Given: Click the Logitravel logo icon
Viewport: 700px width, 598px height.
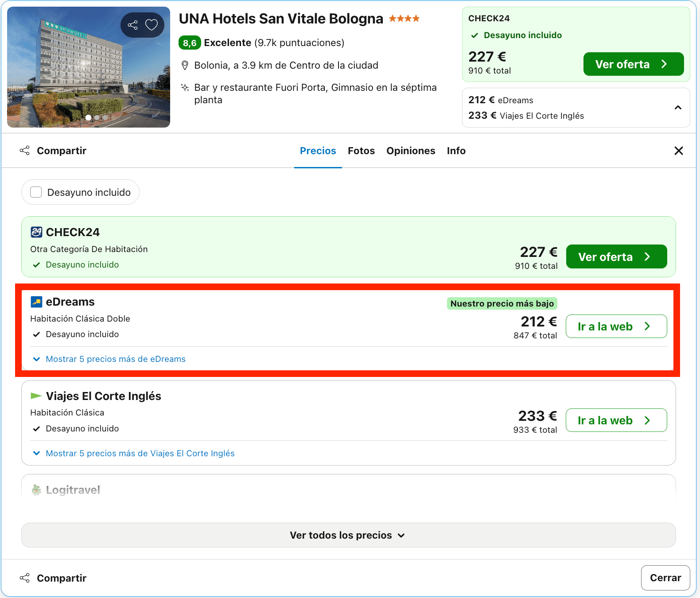Looking at the screenshot, I should coord(36,490).
